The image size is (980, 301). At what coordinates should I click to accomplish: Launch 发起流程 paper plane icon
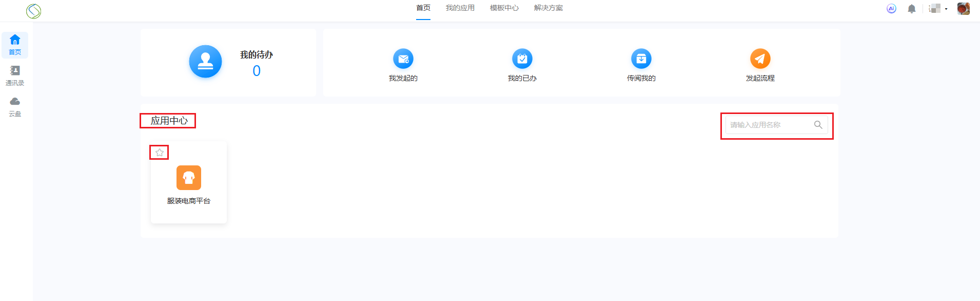760,59
